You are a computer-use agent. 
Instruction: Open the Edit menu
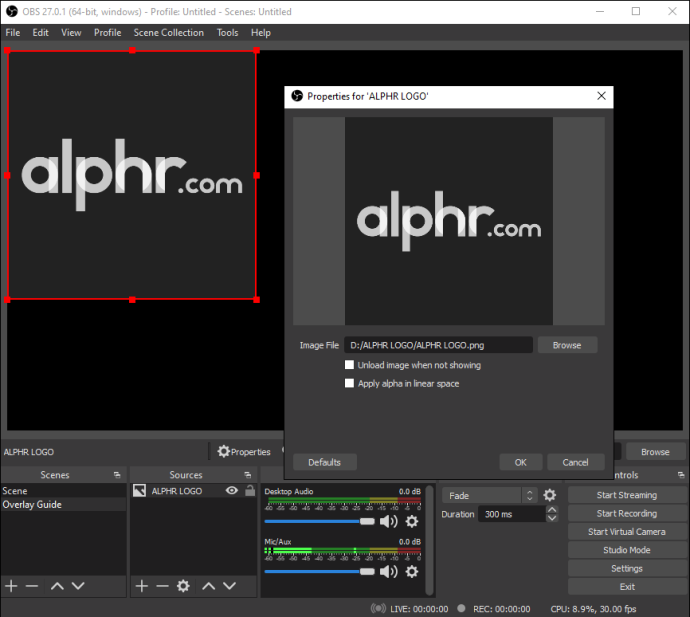coord(40,33)
